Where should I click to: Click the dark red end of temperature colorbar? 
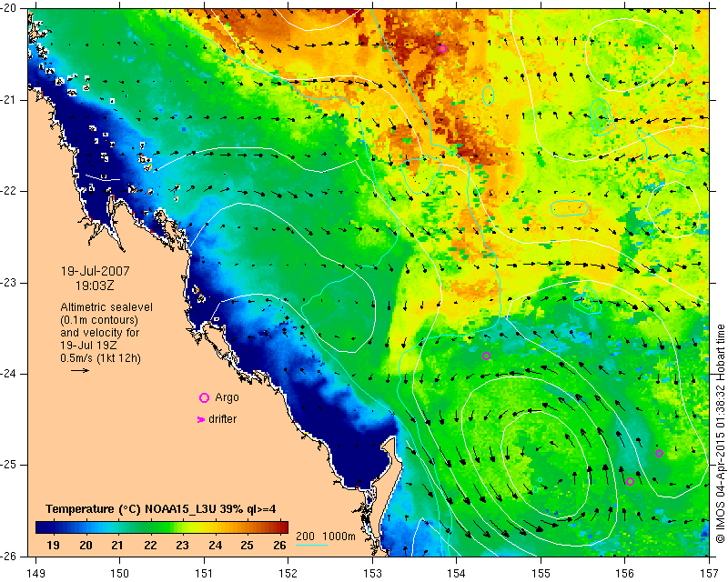pyautogui.click(x=283, y=527)
